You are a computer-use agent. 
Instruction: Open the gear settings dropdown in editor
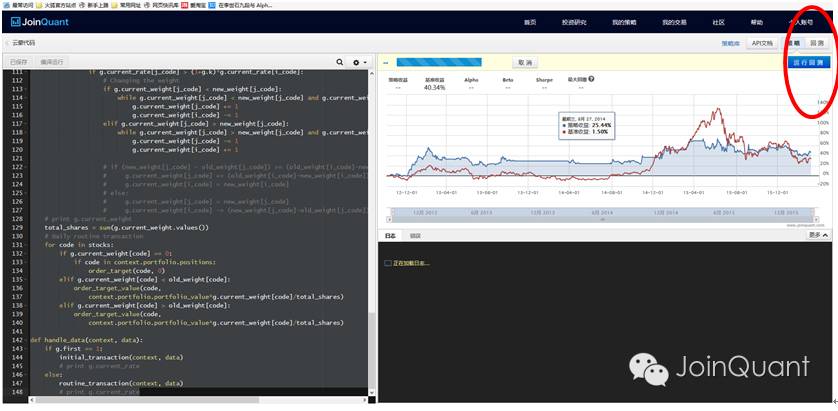point(359,62)
